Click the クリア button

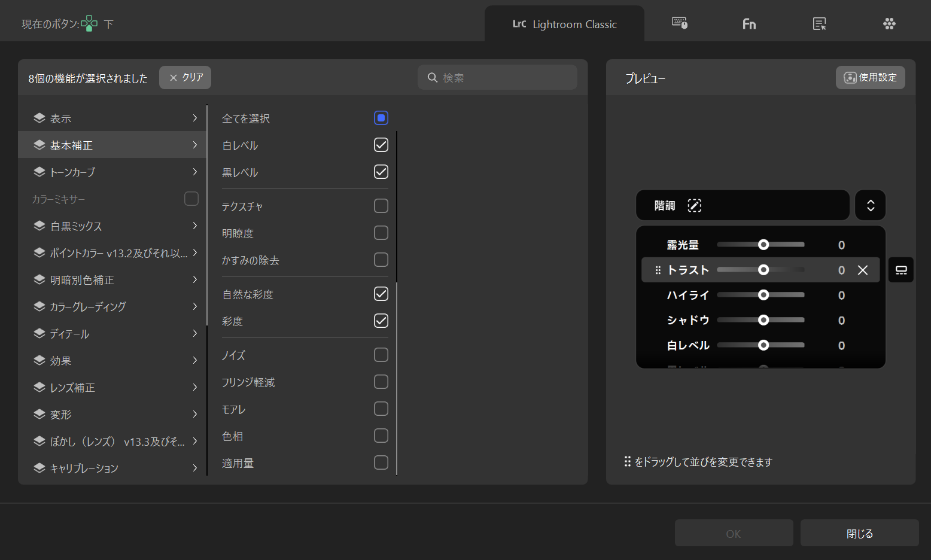[185, 78]
